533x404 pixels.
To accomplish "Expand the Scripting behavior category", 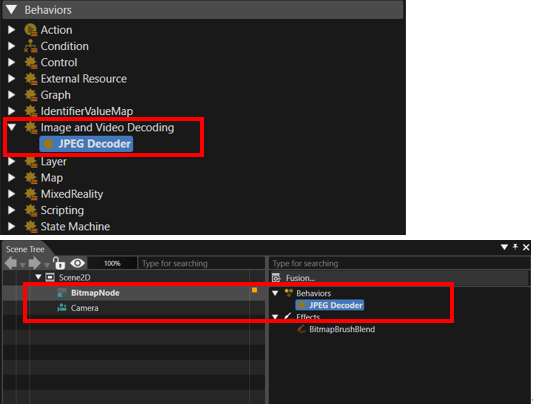I will pyautogui.click(x=12, y=210).
